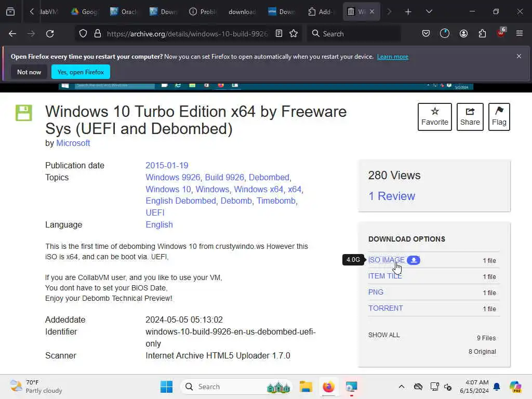Viewport: 532px width, 399px height.
Task: Toggle reader view icon
Action: click(279, 34)
